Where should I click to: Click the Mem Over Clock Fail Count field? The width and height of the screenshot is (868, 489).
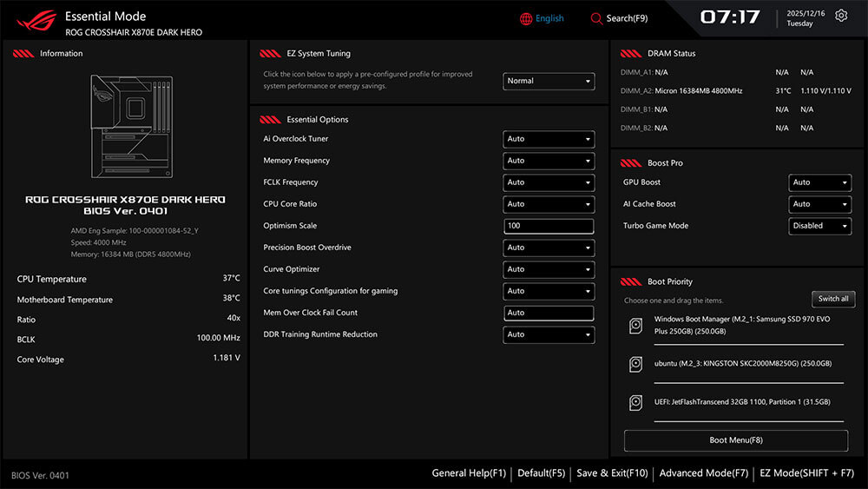coord(549,313)
